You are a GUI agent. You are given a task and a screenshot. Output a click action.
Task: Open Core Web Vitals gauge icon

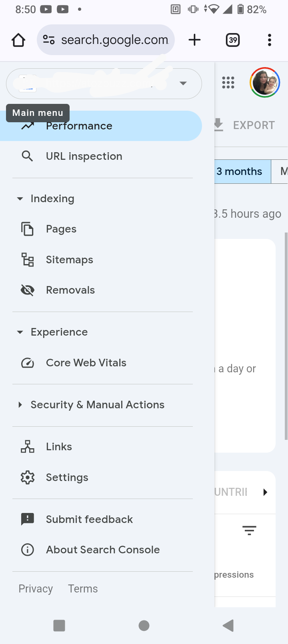point(27,363)
